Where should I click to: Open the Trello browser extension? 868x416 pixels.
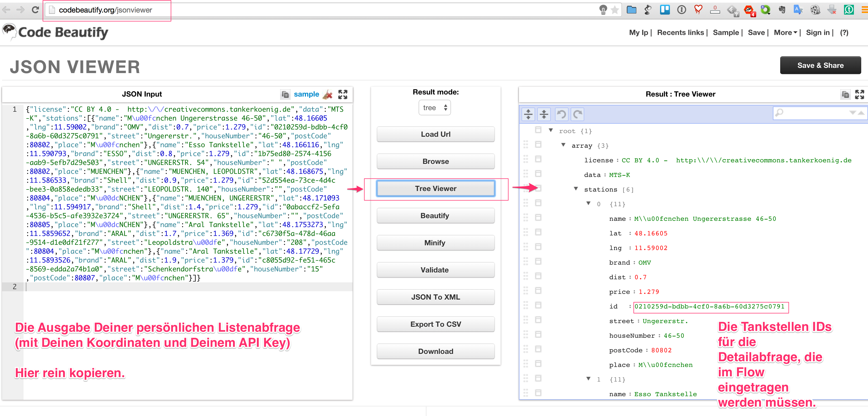[665, 10]
